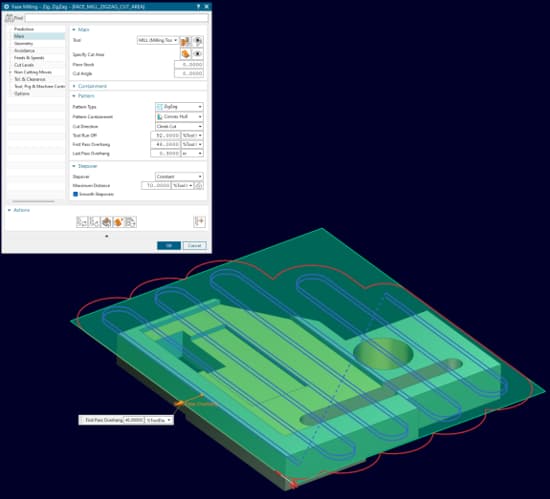The width and height of the screenshot is (550, 499).
Task: Select Prediction in the left navigation list
Action: click(24, 29)
